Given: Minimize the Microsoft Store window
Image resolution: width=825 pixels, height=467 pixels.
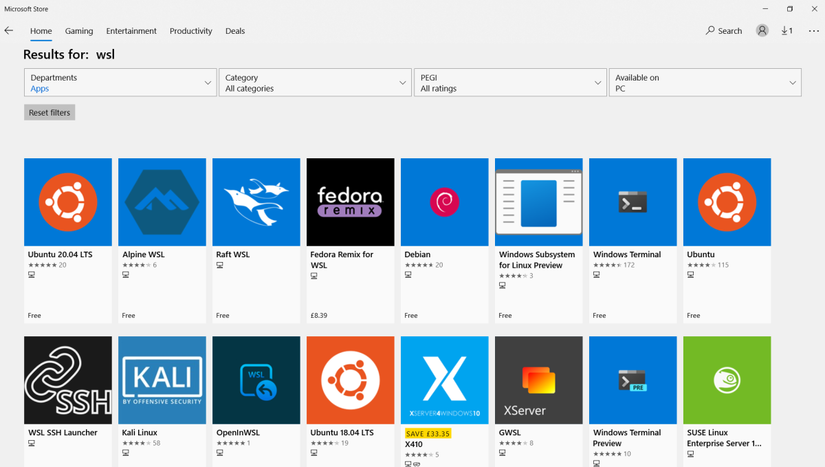Looking at the screenshot, I should pyautogui.click(x=765, y=9).
